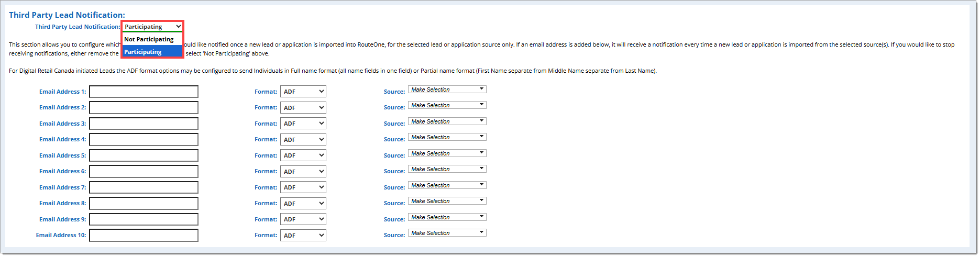Screen dimensions: 980x257
Task: Expand Source dropdown for Email Address 3
Action: (x=447, y=121)
